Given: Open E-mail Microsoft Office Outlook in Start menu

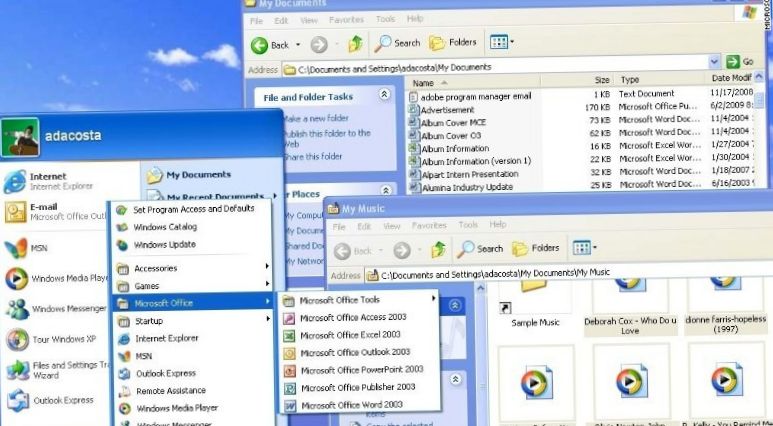Looking at the screenshot, I should tap(55, 212).
